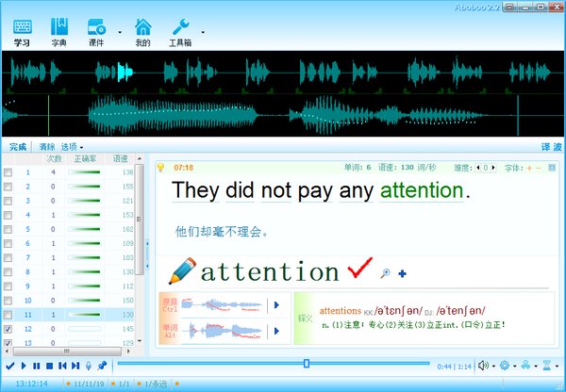Click the 译 translation toggle
The image size is (566, 392).
pyautogui.click(x=546, y=147)
